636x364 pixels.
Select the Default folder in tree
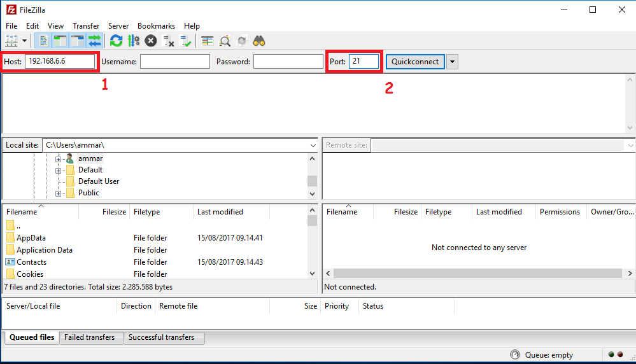[90, 170]
